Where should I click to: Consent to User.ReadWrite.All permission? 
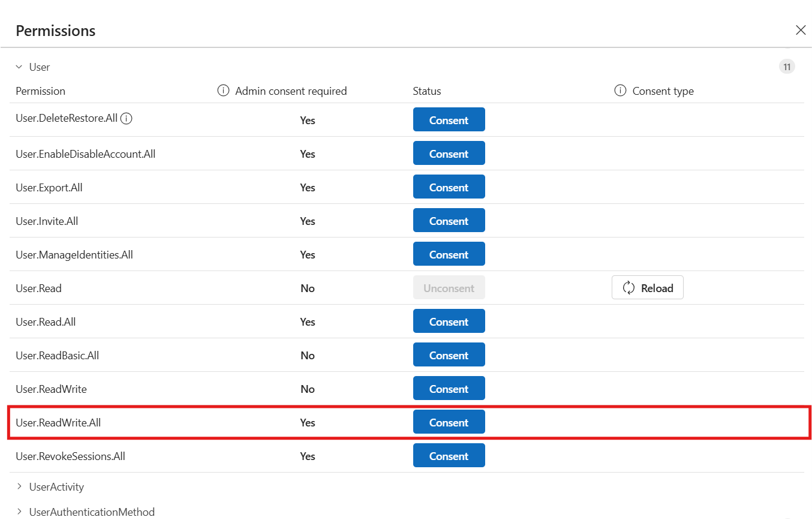click(x=449, y=422)
